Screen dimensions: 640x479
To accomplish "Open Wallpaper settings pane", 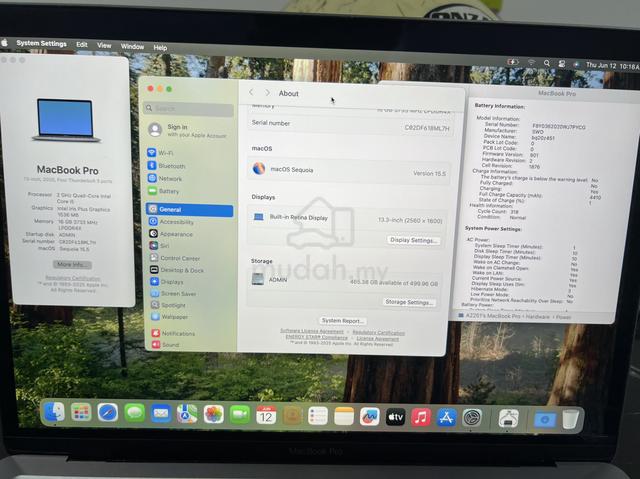I will pyautogui.click(x=189, y=317).
